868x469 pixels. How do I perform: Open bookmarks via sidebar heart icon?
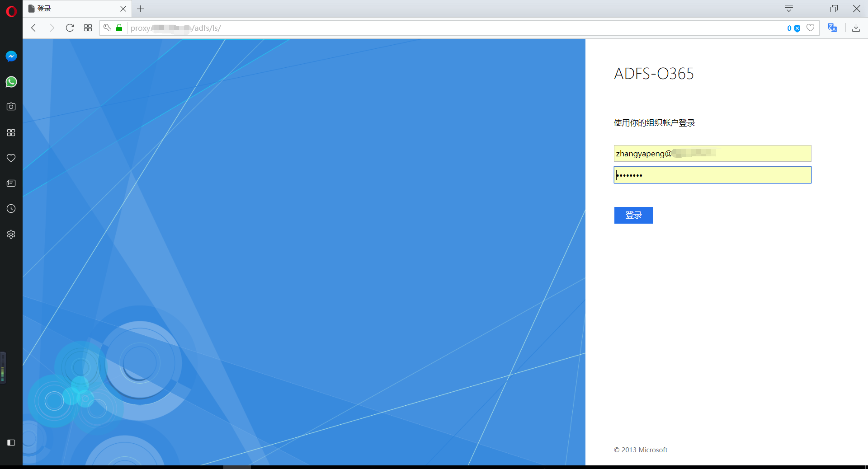[x=11, y=158]
